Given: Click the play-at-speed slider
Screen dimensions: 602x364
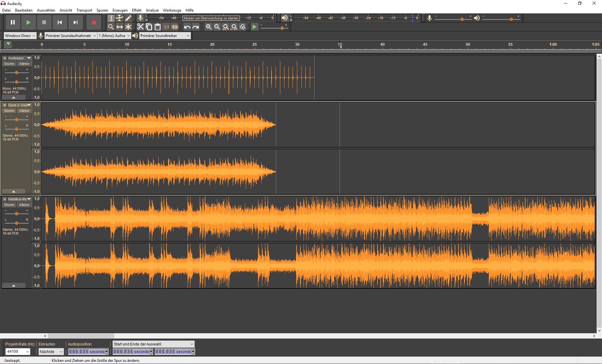Looking at the screenshot, I should (x=274, y=28).
